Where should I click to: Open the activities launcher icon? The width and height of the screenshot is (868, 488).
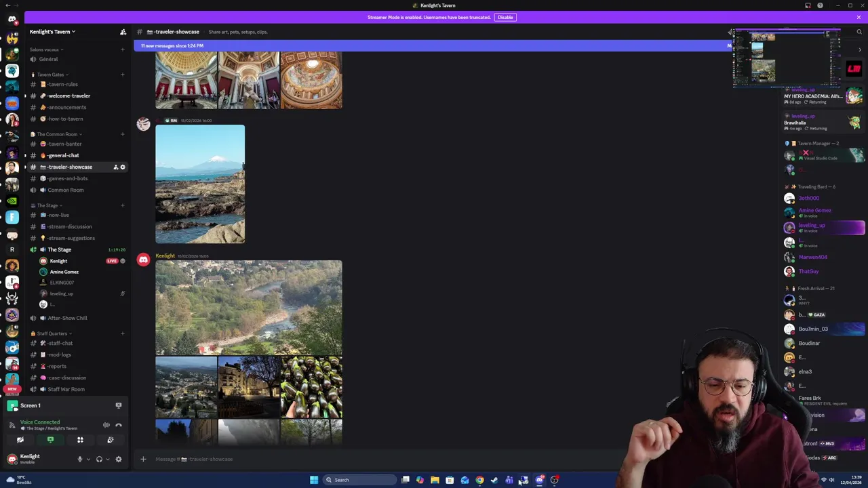(x=80, y=440)
